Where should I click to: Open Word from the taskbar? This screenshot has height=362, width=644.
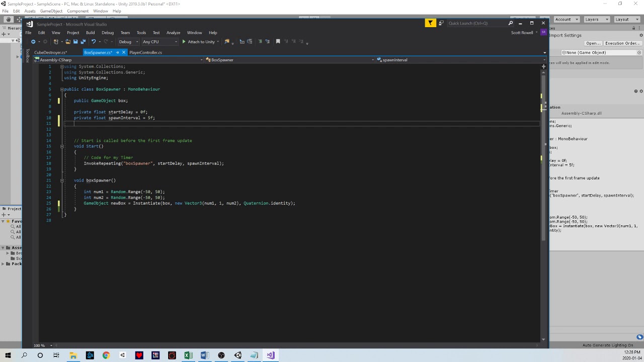coord(204,355)
